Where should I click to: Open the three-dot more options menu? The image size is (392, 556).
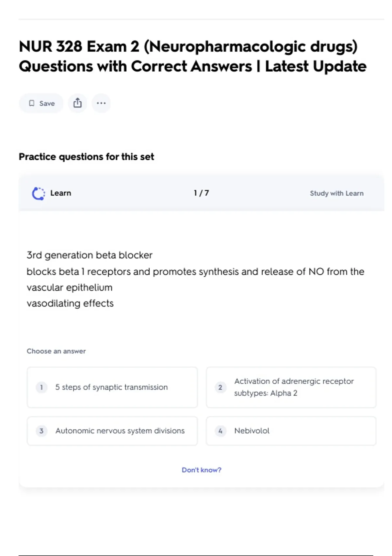[x=101, y=103]
